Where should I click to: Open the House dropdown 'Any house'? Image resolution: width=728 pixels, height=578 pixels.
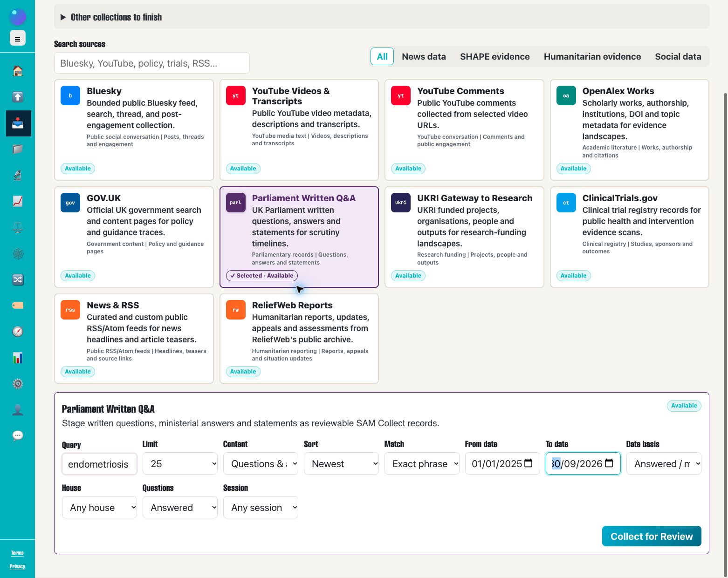pos(99,507)
